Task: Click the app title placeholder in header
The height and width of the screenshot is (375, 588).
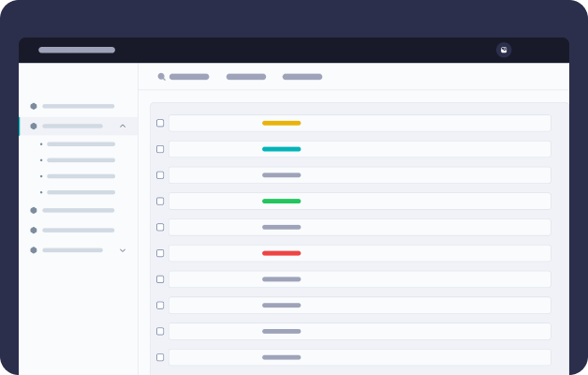Action: [77, 50]
